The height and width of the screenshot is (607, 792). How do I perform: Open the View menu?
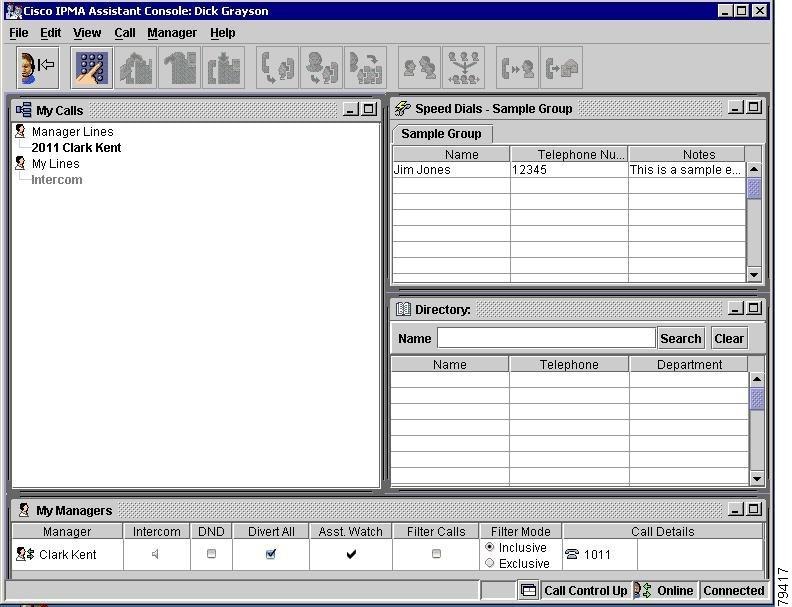87,33
